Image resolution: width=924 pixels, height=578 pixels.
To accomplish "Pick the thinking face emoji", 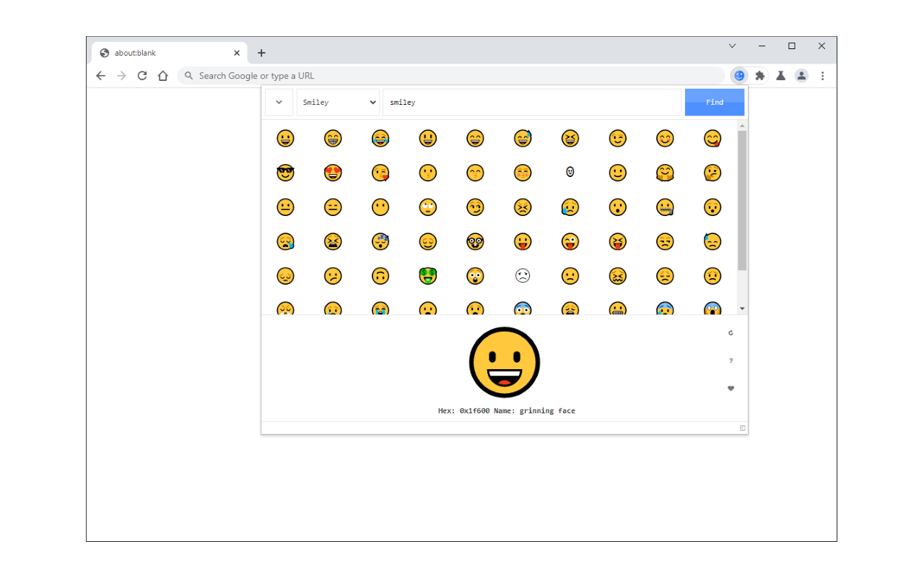I will point(712,173).
